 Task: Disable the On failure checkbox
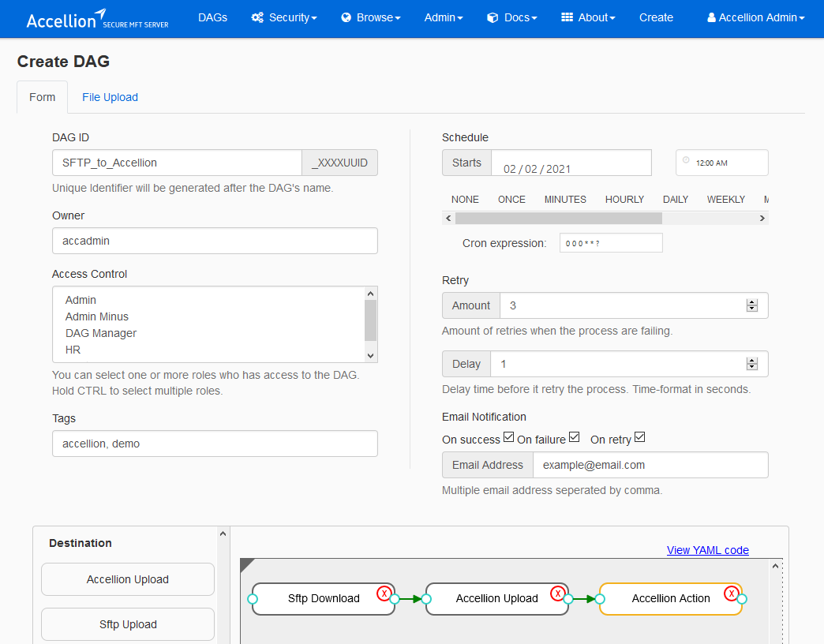point(574,436)
